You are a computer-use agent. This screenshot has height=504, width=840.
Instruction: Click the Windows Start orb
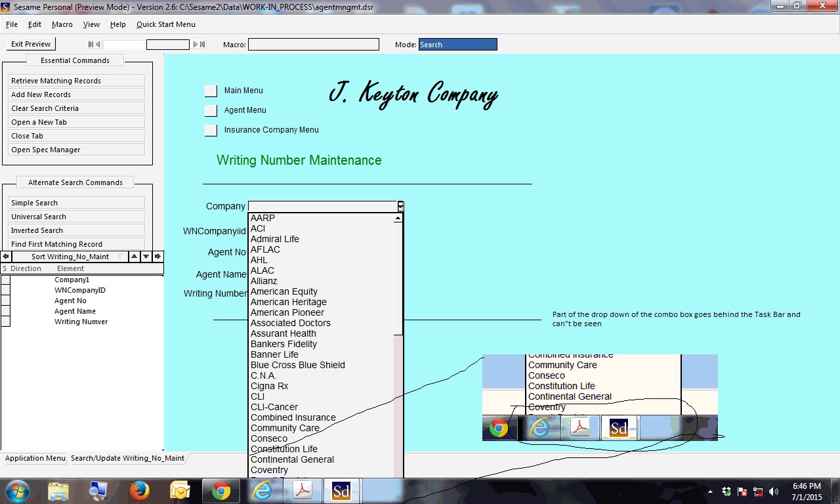click(x=17, y=491)
